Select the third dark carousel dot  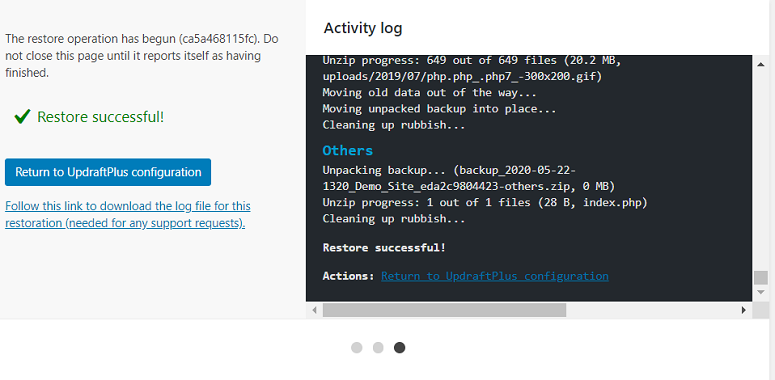coord(399,347)
